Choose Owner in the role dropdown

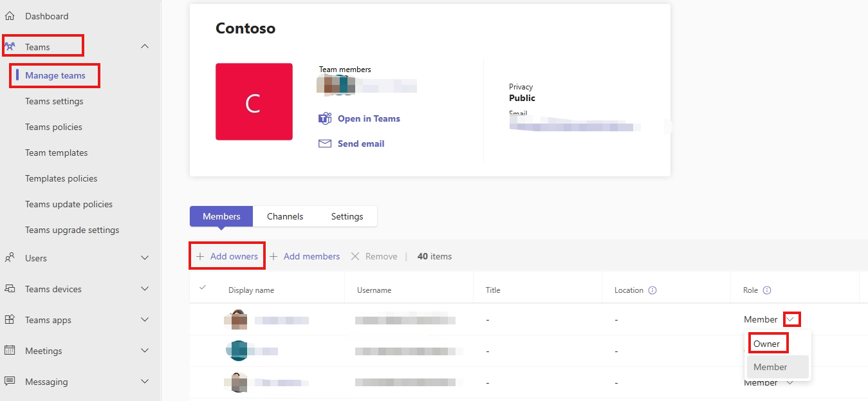767,344
